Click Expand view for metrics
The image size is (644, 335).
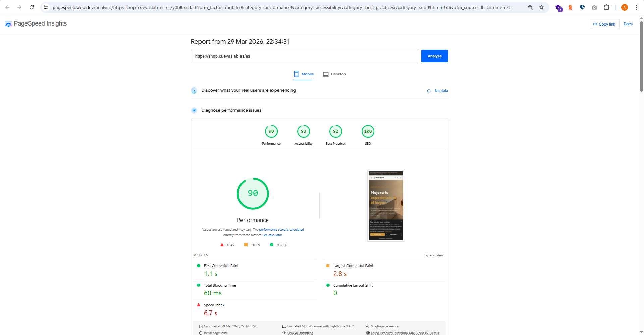coord(433,255)
